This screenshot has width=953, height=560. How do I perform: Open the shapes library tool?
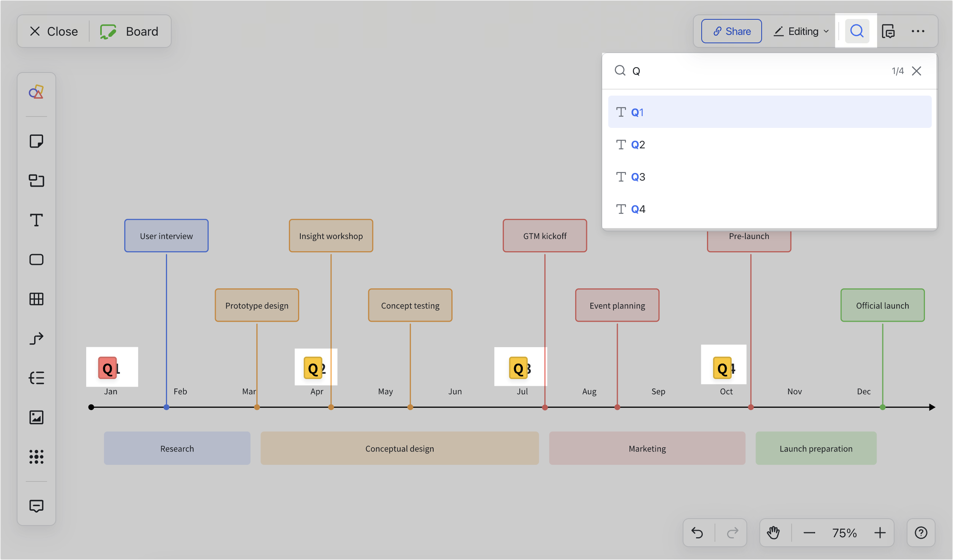[x=36, y=92]
